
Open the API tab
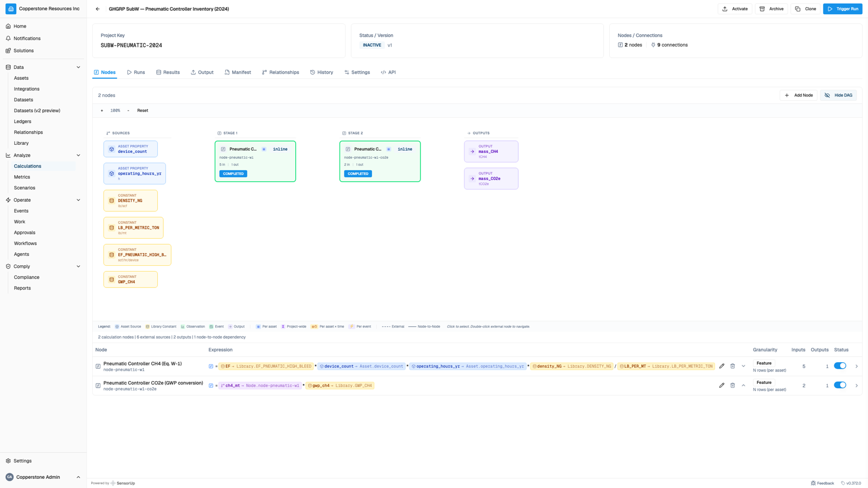[388, 72]
